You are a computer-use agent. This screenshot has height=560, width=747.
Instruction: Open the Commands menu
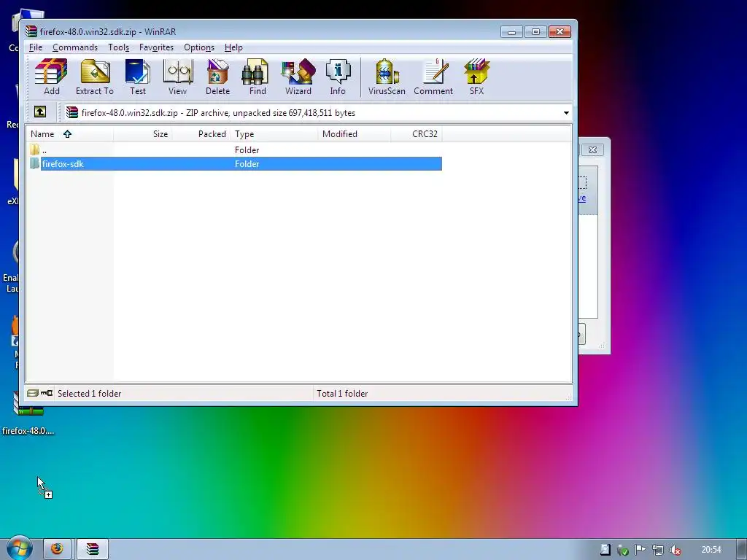pyautogui.click(x=75, y=47)
